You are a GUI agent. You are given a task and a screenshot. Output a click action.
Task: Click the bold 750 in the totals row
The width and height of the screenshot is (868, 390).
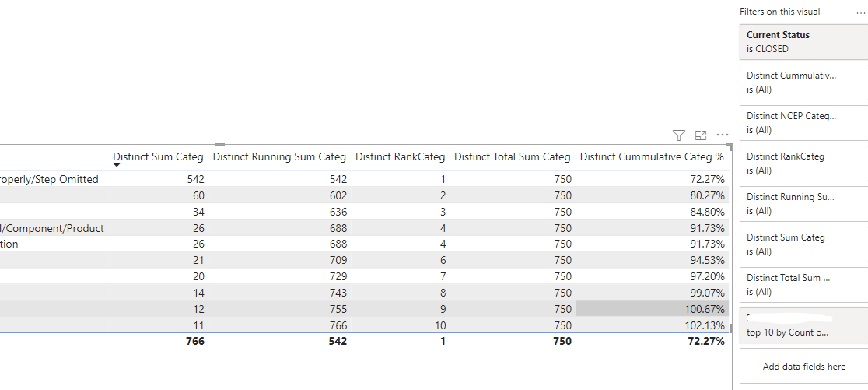562,341
